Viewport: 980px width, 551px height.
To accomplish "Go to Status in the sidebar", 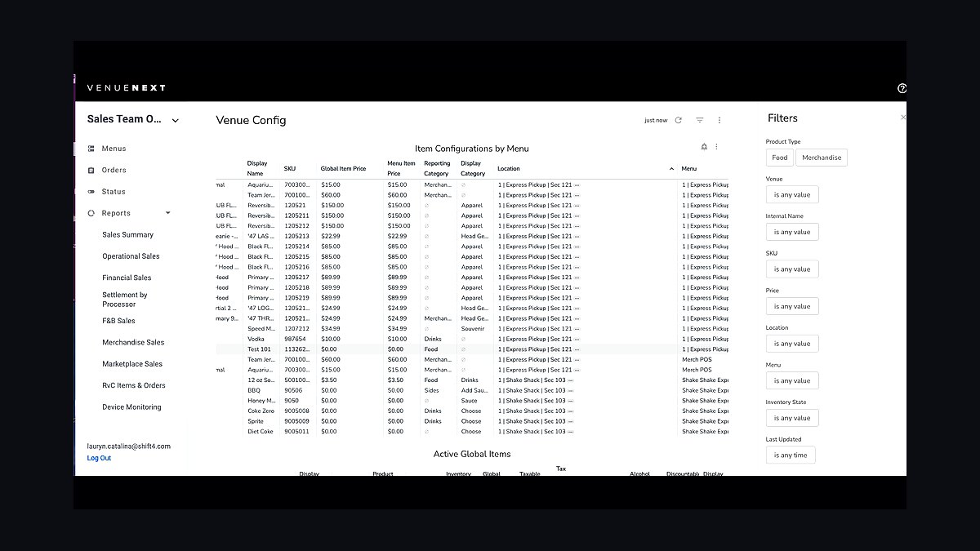I will [x=114, y=192].
